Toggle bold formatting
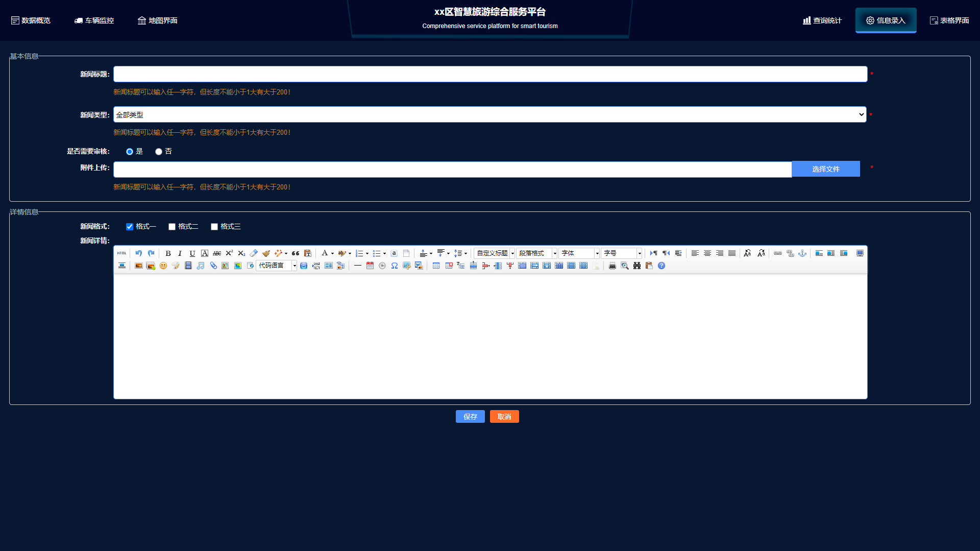 pos(168,253)
